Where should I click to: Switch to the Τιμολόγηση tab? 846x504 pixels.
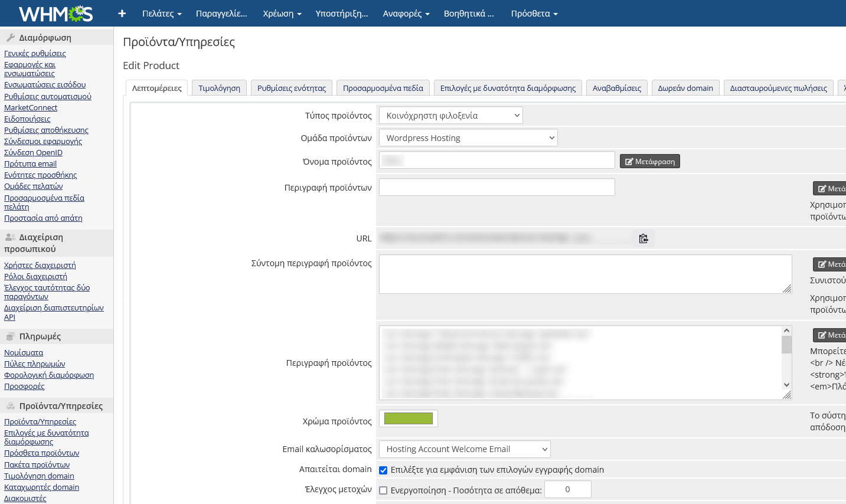219,88
